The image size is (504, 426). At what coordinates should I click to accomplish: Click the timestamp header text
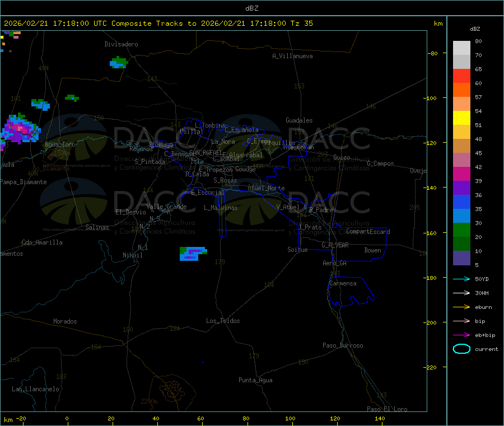158,24
